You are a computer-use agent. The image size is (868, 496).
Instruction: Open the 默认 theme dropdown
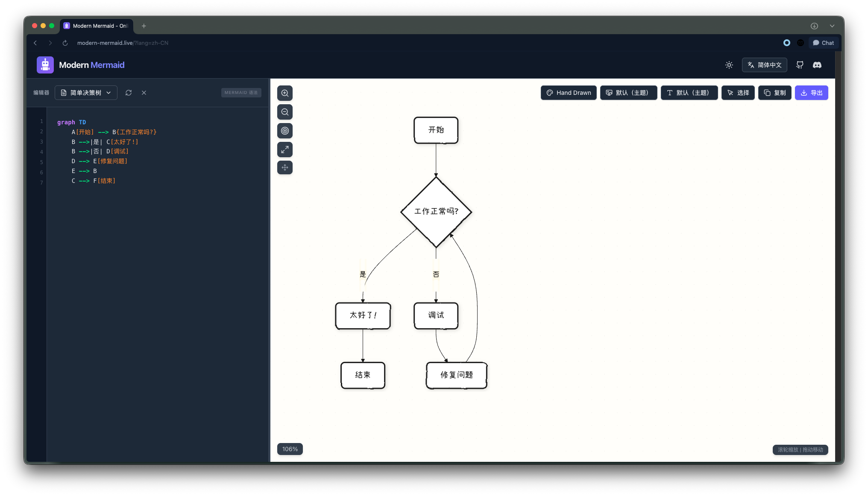(628, 93)
